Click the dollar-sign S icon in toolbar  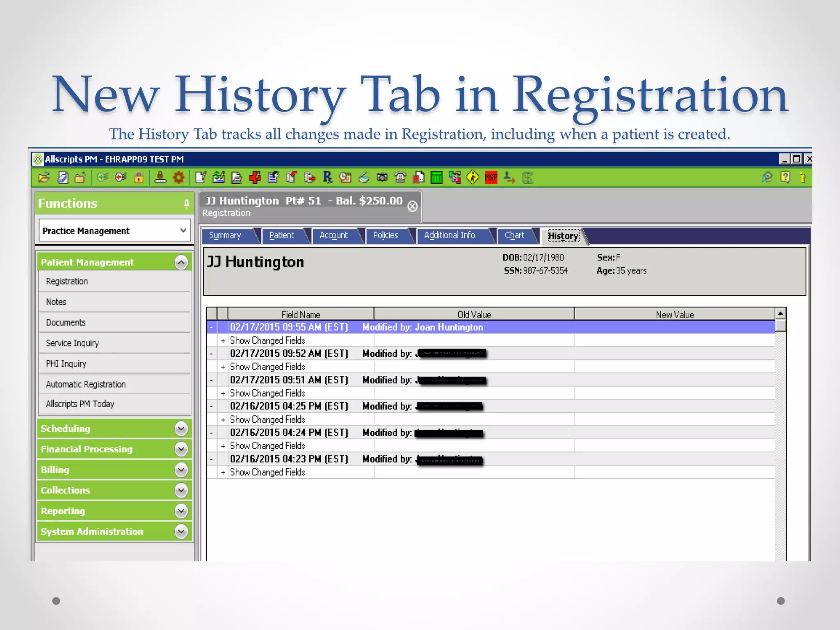click(528, 178)
